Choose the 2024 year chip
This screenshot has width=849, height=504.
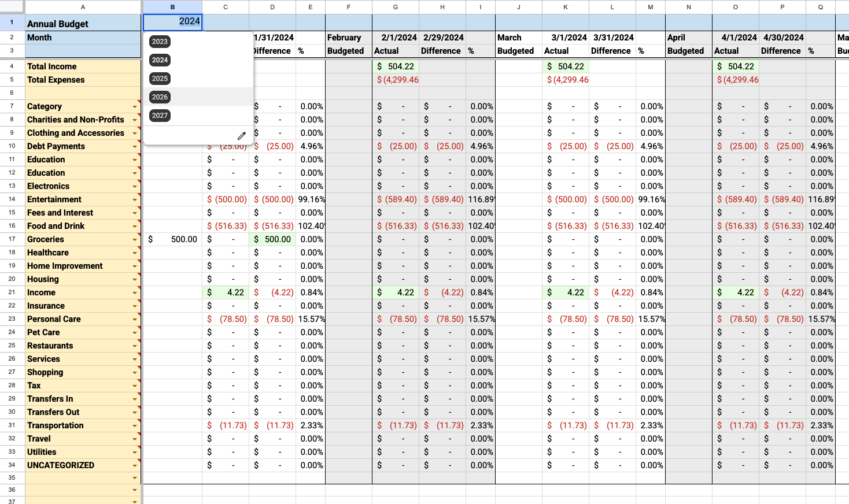click(160, 60)
